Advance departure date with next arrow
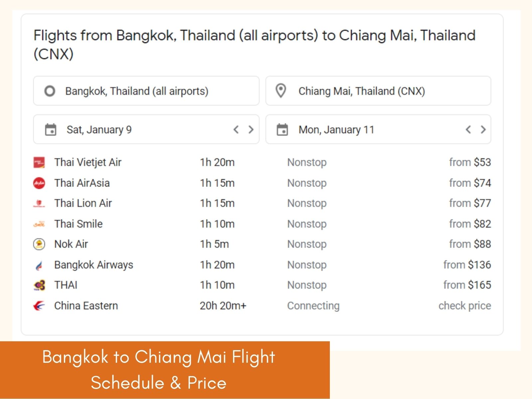Image resolution: width=532 pixels, height=399 pixels. [251, 130]
